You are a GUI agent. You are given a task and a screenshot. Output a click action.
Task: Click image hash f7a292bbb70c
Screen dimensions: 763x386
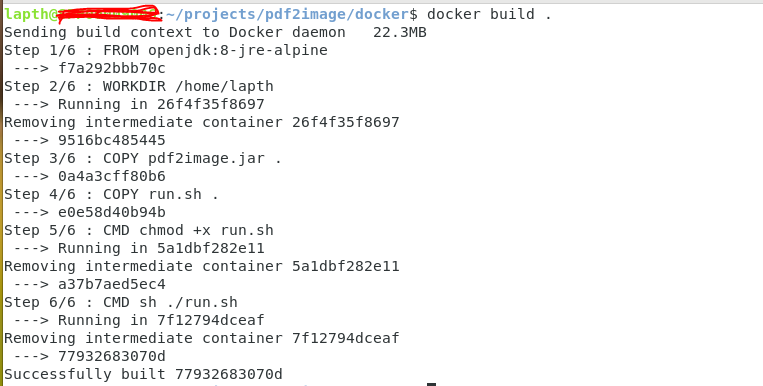click(111, 68)
